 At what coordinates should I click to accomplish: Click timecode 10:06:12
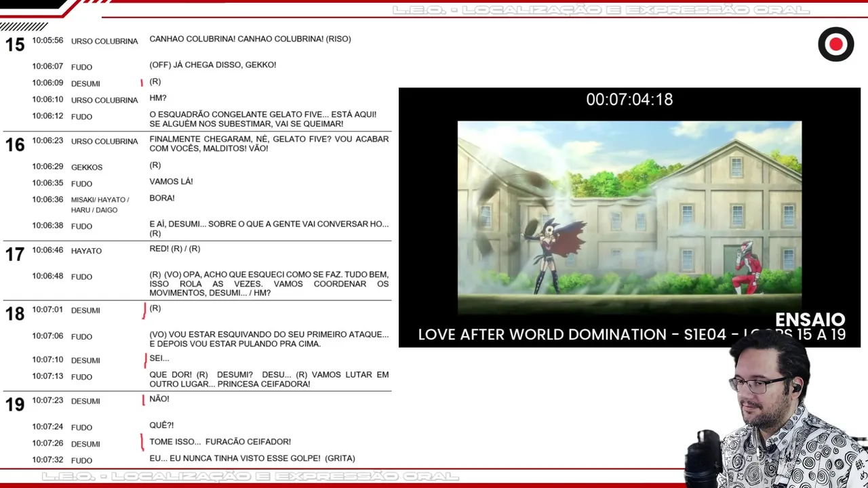47,116
